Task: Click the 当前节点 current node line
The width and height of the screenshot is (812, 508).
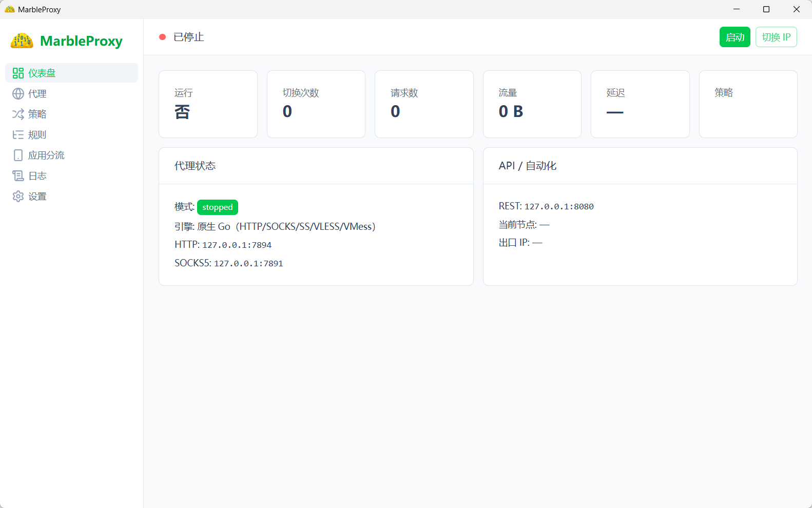Action: pos(524,225)
